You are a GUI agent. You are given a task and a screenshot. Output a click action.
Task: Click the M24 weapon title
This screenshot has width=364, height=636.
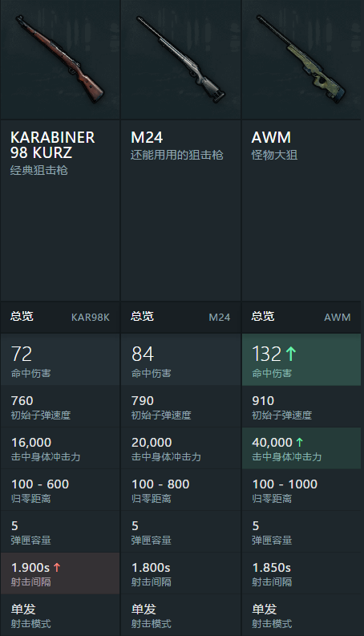pos(147,137)
